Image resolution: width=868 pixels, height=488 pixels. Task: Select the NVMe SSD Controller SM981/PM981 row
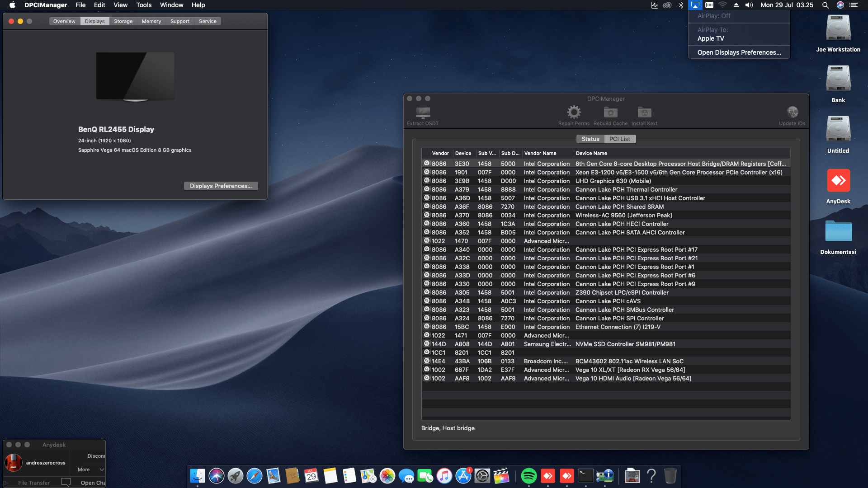tap(606, 344)
